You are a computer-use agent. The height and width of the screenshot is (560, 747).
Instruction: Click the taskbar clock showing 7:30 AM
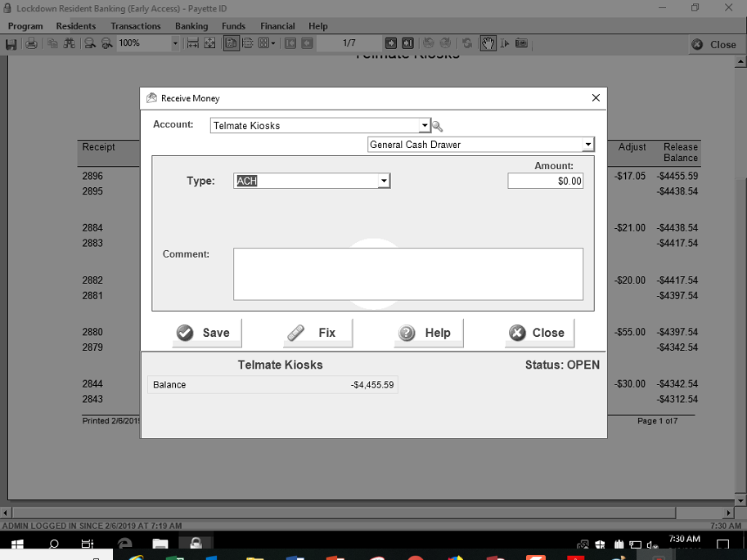(684, 539)
